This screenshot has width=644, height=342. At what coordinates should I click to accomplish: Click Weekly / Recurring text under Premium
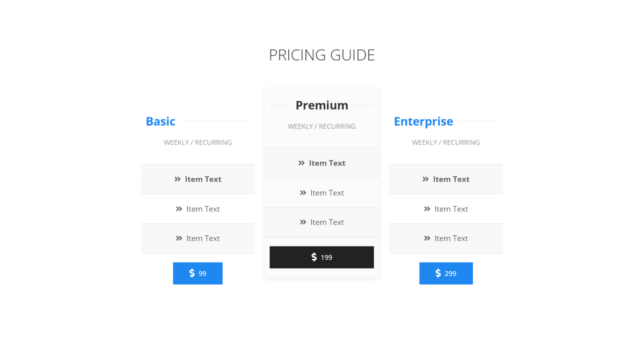tap(322, 126)
